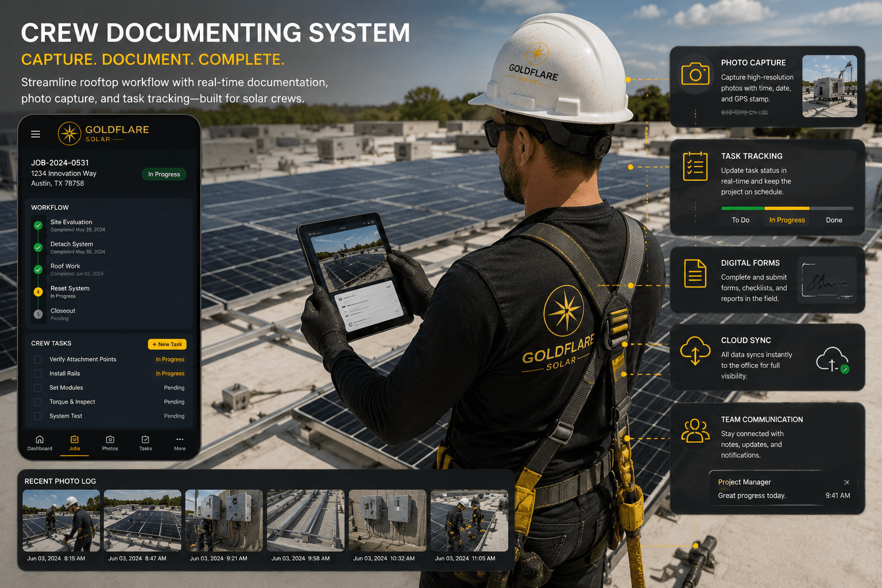Open the photo logged at 8:47 AM
Viewport: 882px width, 588px height.
(x=142, y=520)
